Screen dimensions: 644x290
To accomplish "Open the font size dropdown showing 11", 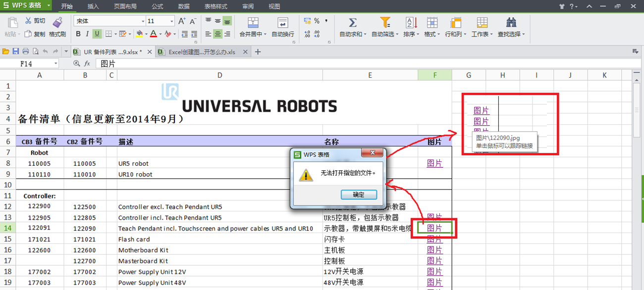I will point(172,21).
